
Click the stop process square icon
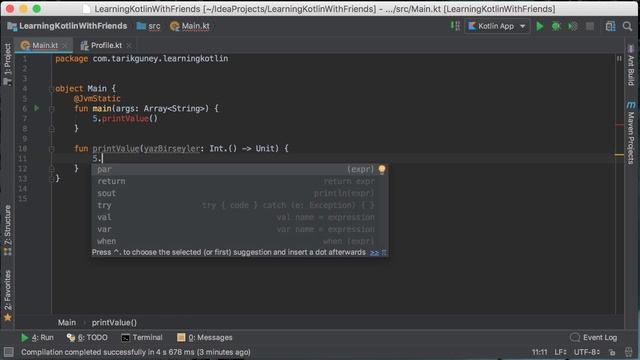(590, 26)
